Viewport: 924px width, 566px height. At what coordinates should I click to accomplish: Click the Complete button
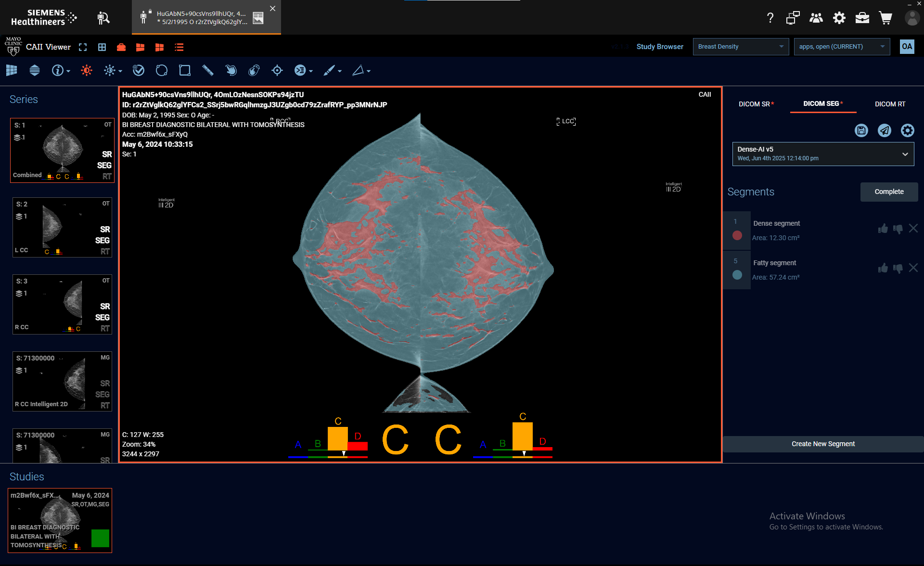[x=888, y=192]
